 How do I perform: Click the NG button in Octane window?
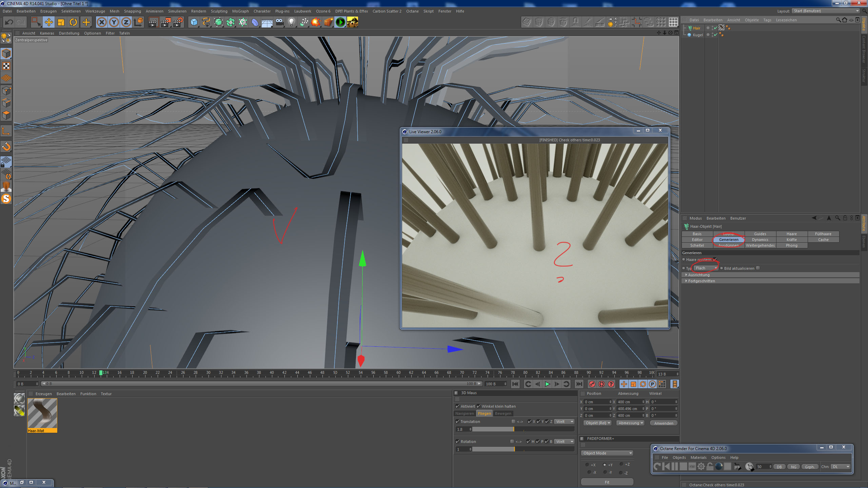coord(794,467)
